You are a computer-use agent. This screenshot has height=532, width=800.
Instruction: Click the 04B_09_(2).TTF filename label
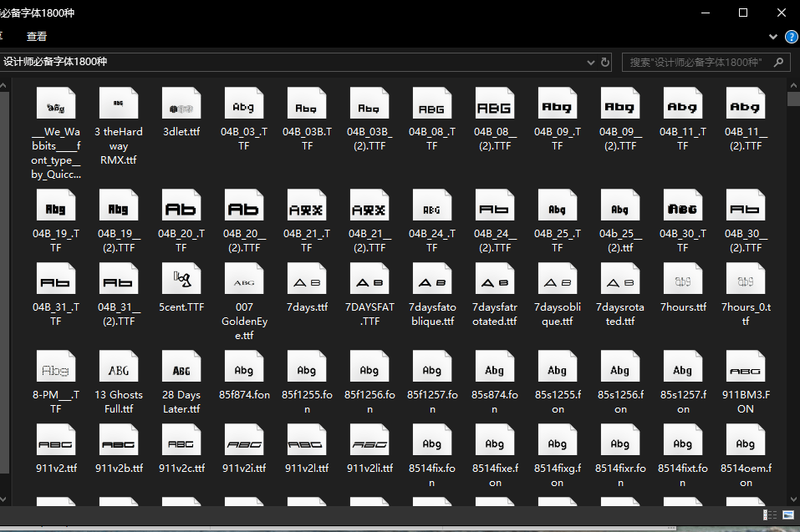click(620, 139)
